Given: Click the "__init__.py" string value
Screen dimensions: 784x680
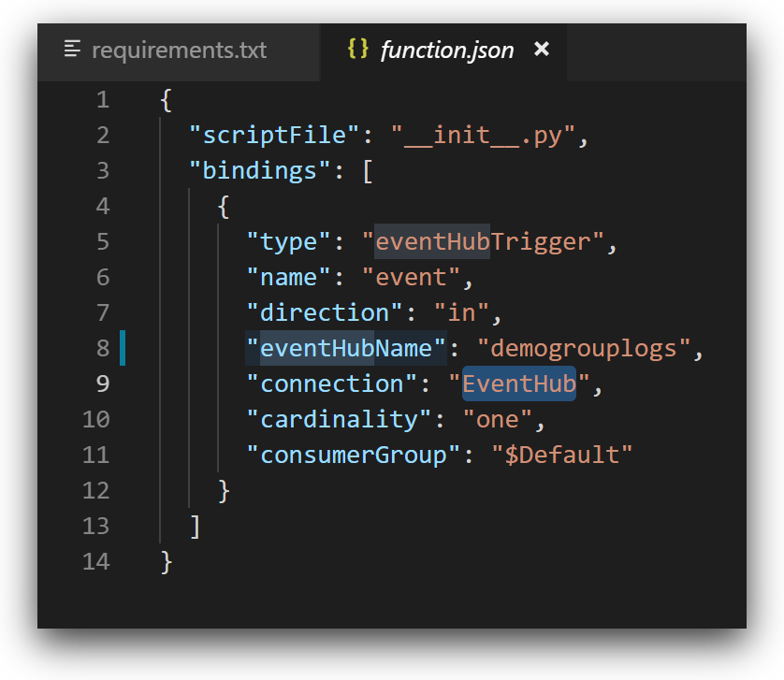Looking at the screenshot, I should tap(490, 136).
